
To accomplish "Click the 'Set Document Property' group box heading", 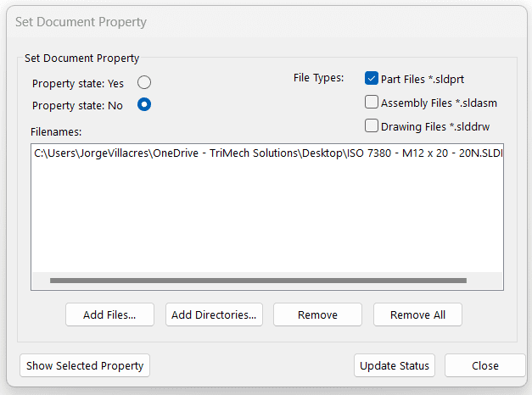I will (x=81, y=58).
